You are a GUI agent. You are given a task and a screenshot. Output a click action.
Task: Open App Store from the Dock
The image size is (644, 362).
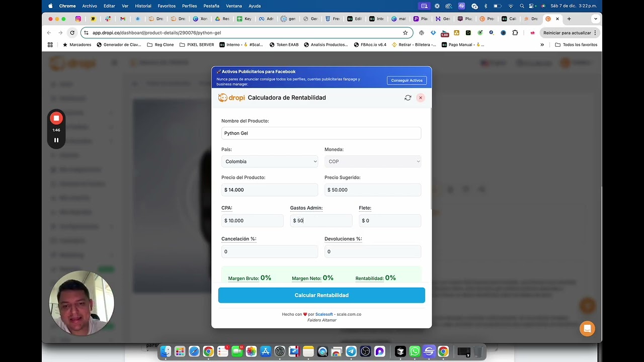click(x=265, y=351)
